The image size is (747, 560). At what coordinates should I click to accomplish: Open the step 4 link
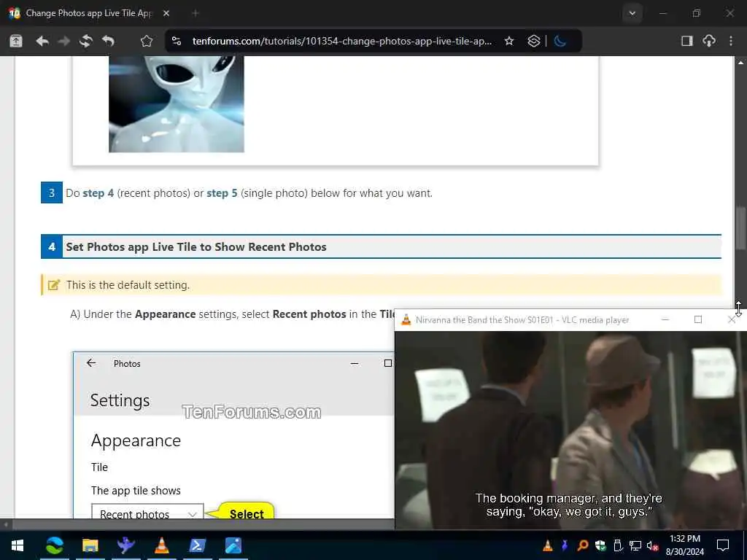(x=98, y=193)
